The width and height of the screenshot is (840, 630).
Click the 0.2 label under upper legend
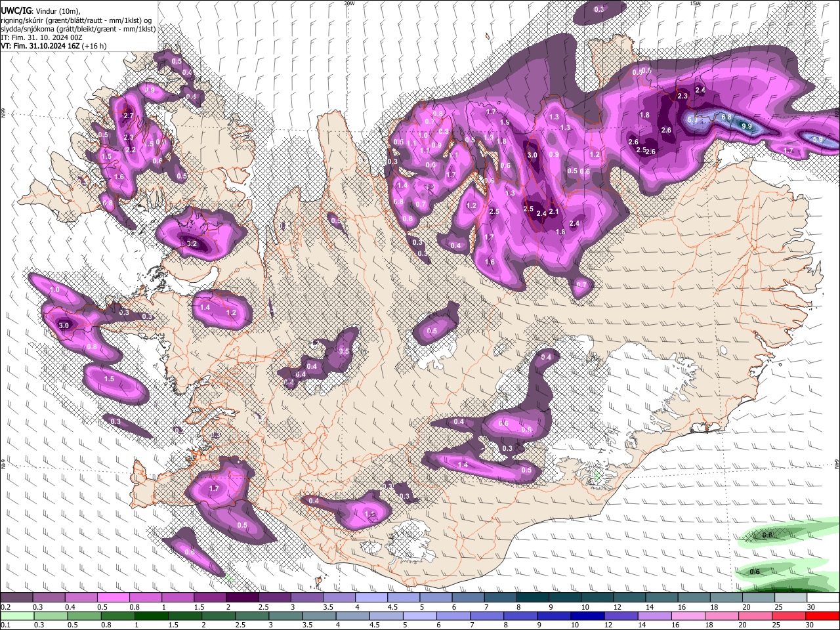[6, 607]
